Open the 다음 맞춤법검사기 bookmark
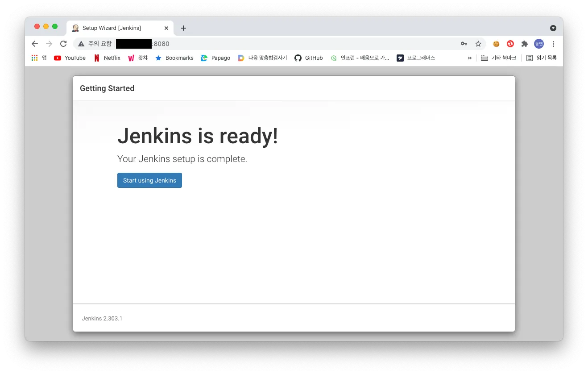This screenshot has height=374, width=588. 263,58
